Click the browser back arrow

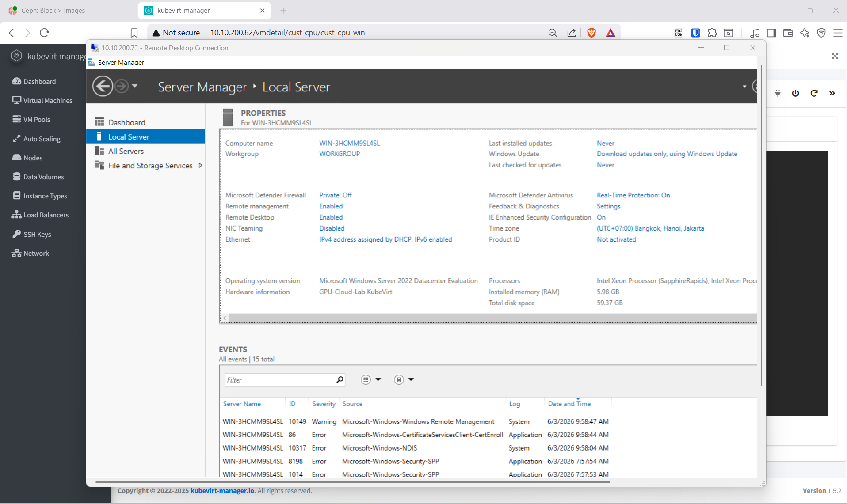point(12,32)
